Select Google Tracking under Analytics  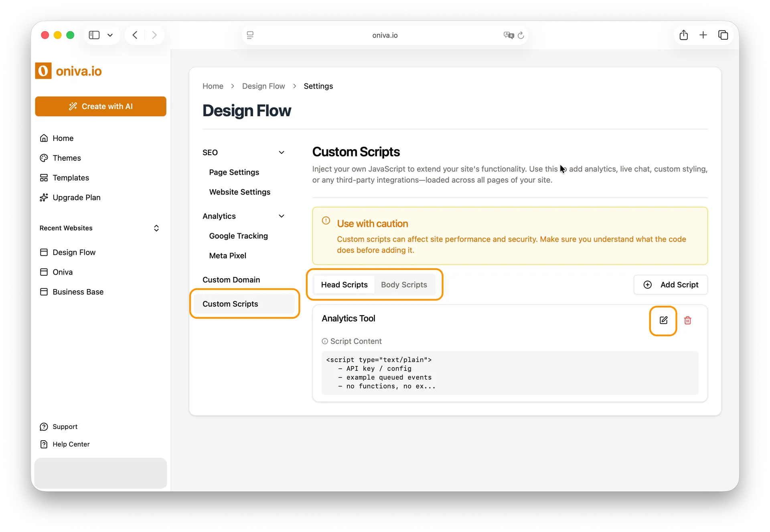238,236
